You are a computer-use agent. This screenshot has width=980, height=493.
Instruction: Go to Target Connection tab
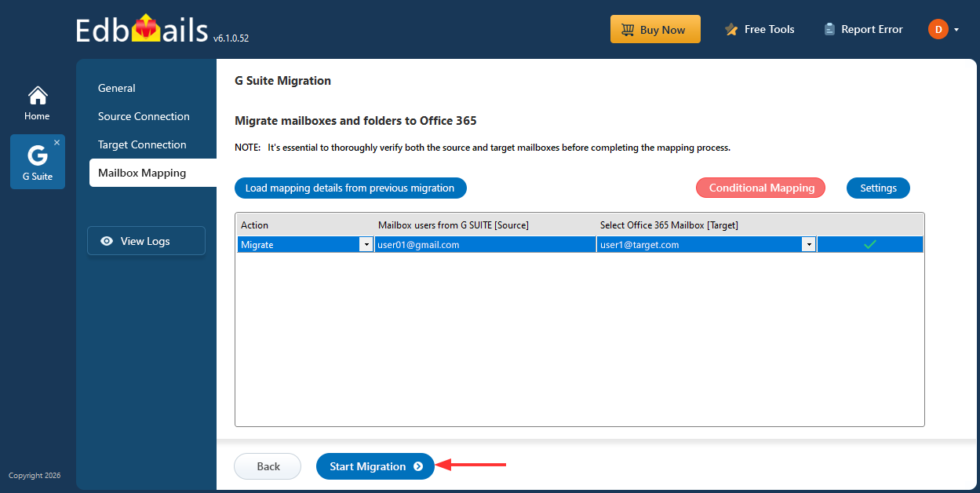(x=142, y=144)
